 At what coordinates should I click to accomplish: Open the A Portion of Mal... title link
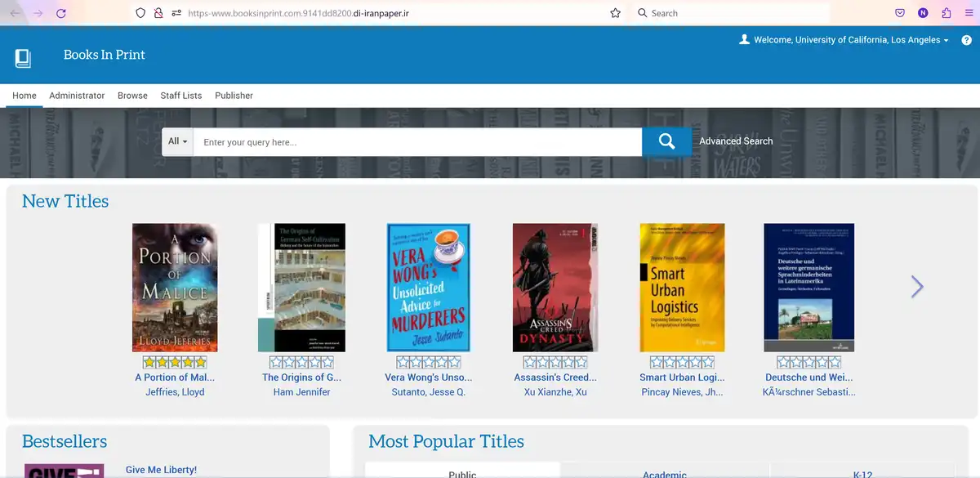[175, 377]
